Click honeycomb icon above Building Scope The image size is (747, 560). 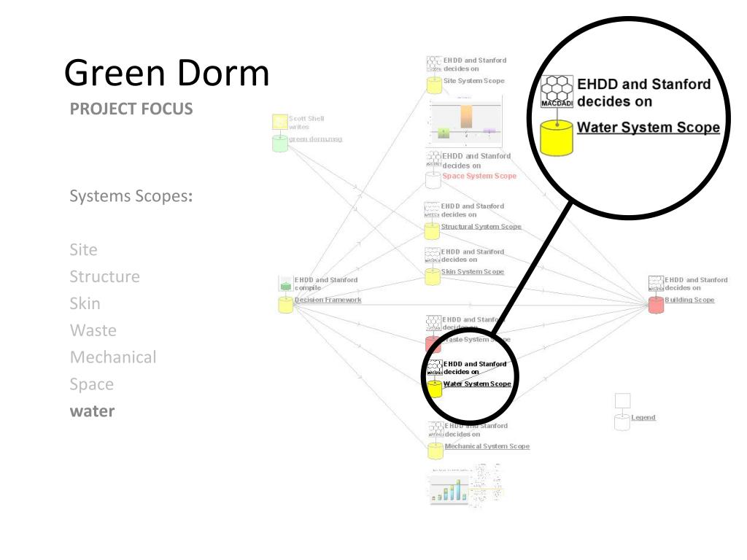tap(656, 284)
